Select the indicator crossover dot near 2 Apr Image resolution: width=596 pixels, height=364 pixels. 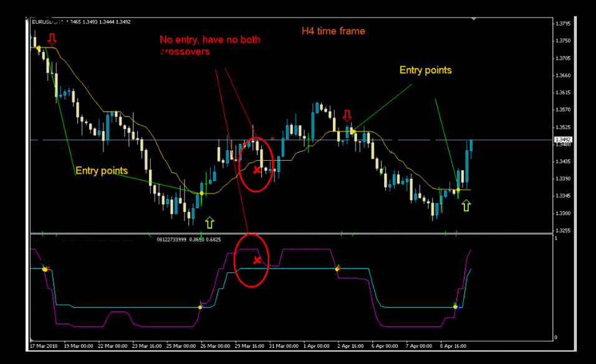point(337,269)
